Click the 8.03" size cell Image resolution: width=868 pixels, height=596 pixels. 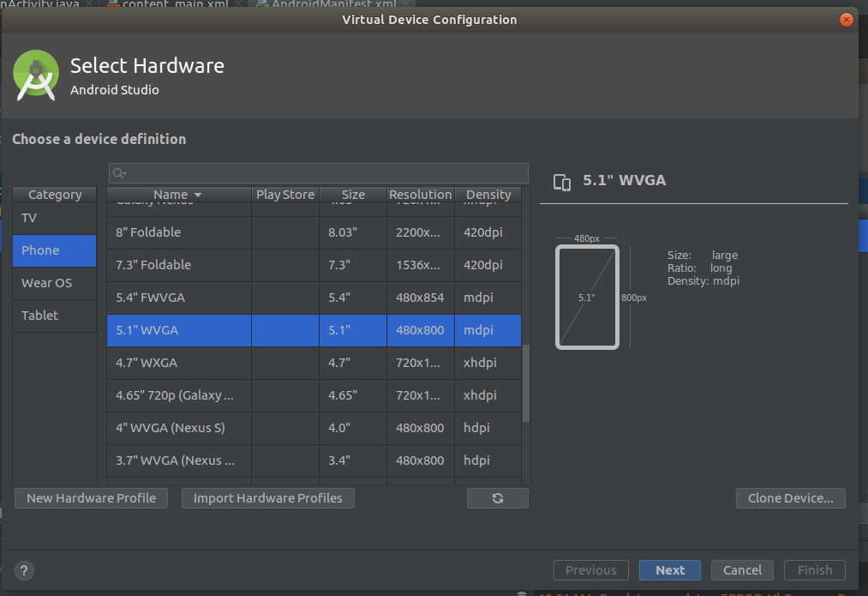pos(353,232)
